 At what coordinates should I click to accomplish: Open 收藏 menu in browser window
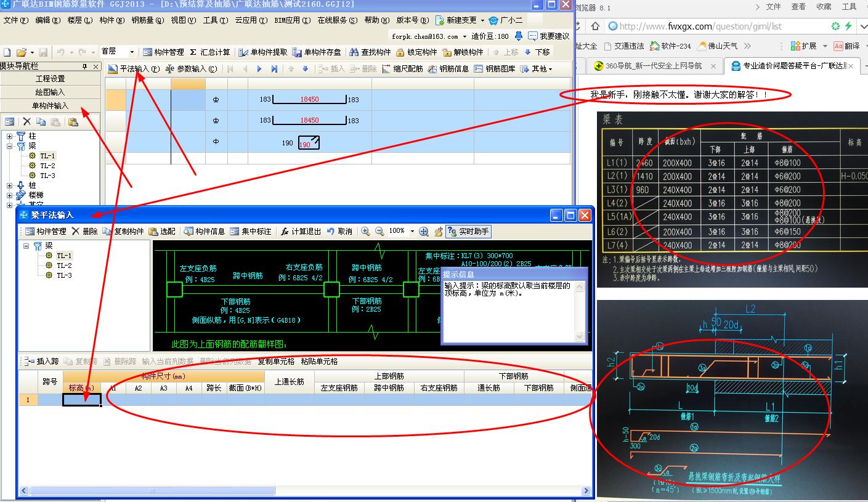tap(824, 7)
